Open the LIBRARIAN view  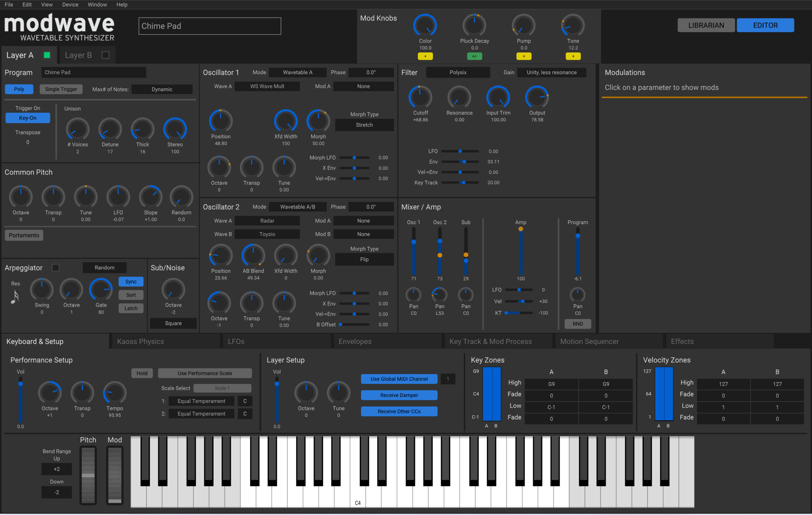pyautogui.click(x=706, y=25)
